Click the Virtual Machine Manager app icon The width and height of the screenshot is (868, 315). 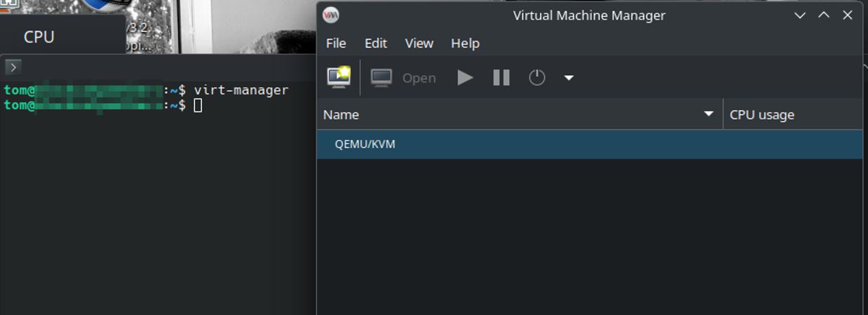click(331, 15)
